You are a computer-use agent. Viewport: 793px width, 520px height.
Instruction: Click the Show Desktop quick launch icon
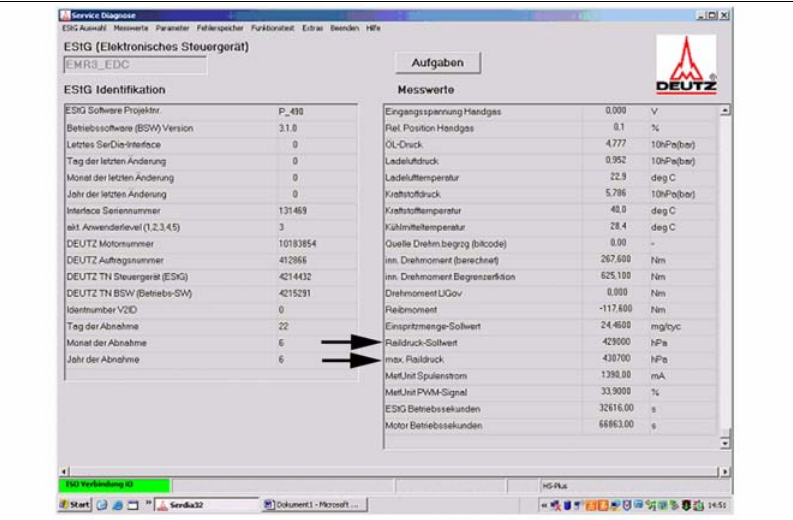[133, 505]
